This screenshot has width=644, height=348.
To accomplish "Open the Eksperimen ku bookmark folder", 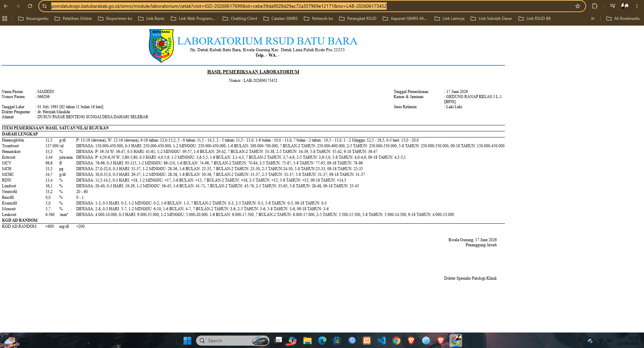I will tap(115, 19).
